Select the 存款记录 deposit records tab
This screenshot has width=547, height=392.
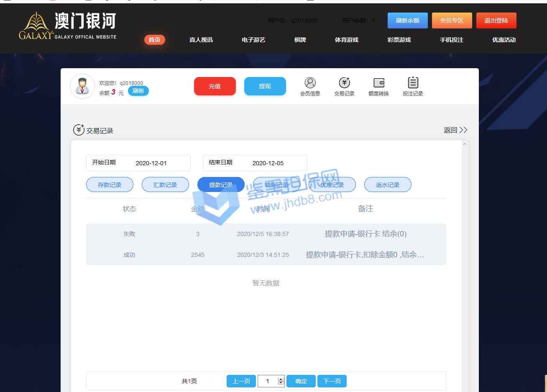click(110, 184)
